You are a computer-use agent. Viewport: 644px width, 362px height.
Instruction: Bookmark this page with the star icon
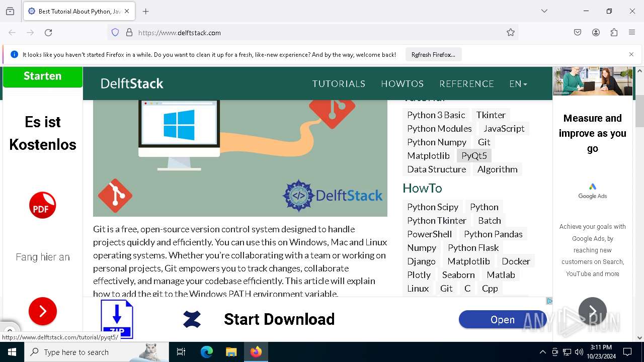[511, 33]
